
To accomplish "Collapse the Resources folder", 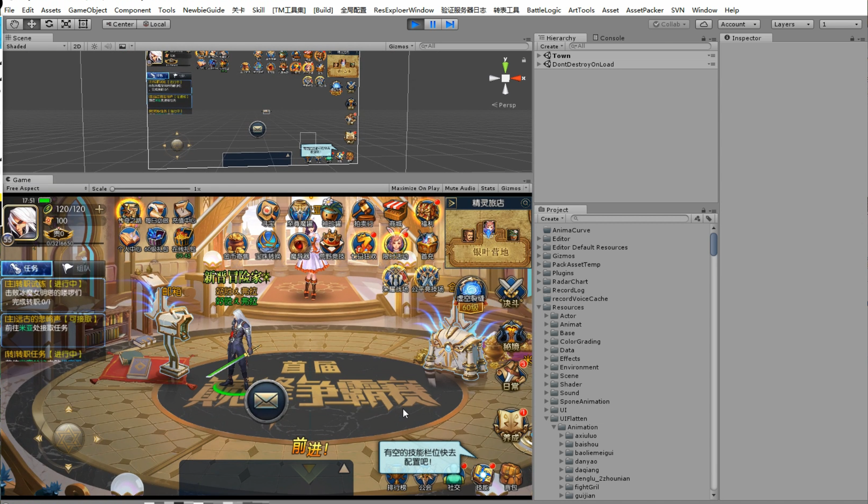I will 539,307.
